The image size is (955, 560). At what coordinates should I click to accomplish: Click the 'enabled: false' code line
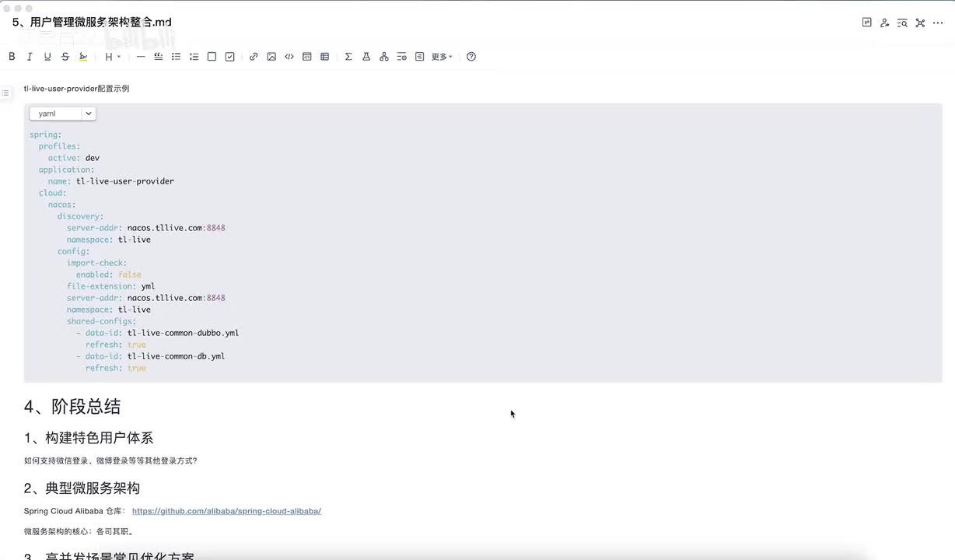click(109, 275)
